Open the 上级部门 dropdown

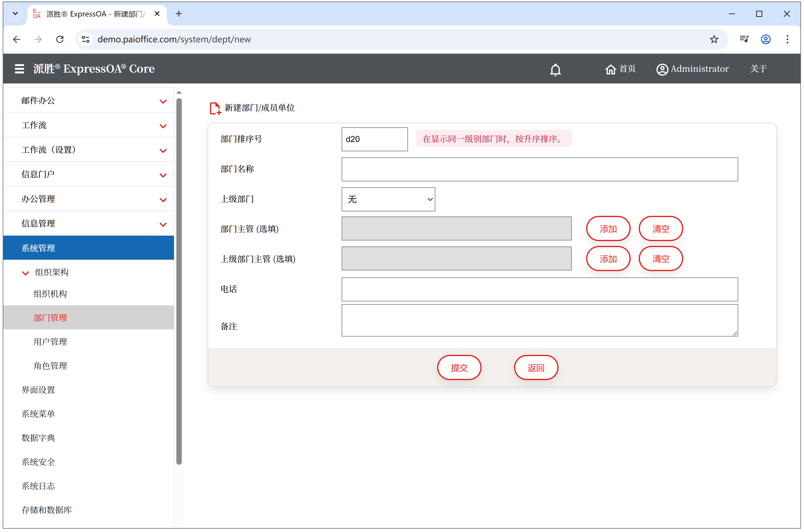coord(388,199)
